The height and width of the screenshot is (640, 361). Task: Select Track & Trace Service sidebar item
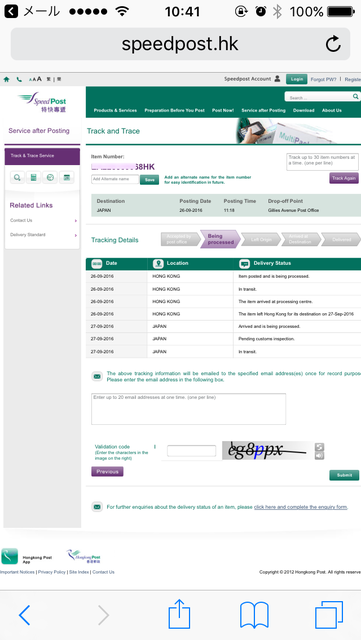click(x=42, y=156)
